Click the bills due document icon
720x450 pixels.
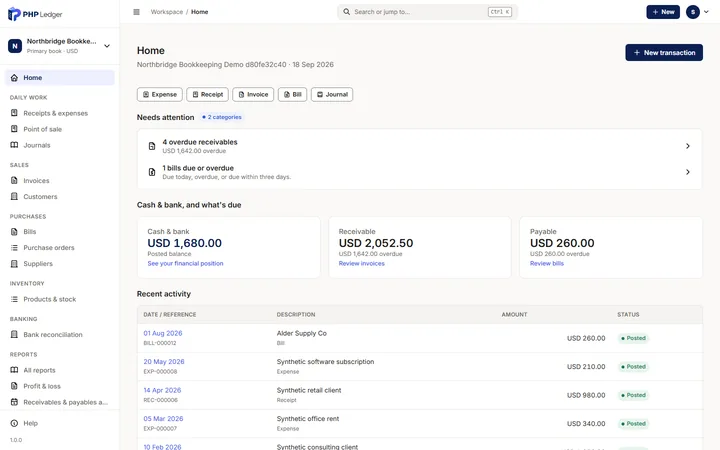tap(152, 172)
